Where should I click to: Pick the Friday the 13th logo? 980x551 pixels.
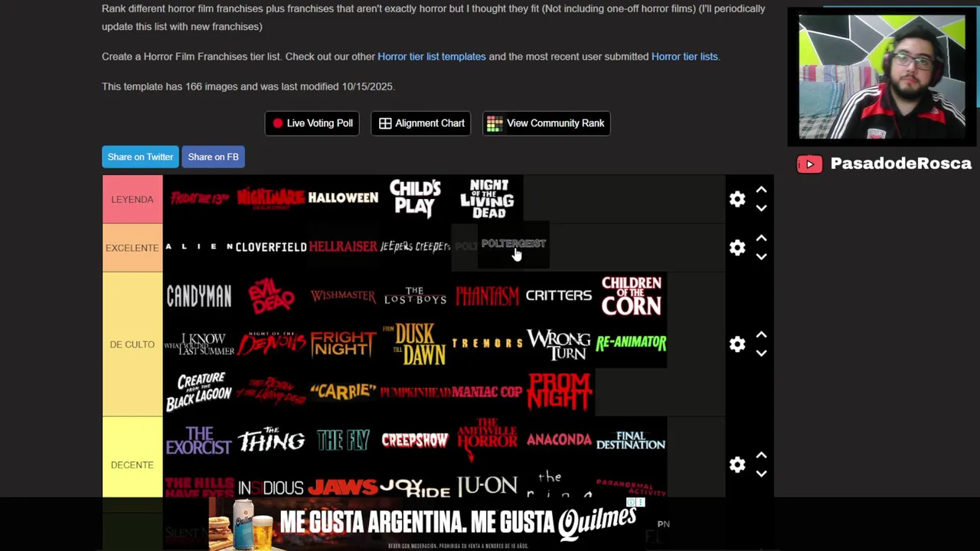click(x=199, y=199)
